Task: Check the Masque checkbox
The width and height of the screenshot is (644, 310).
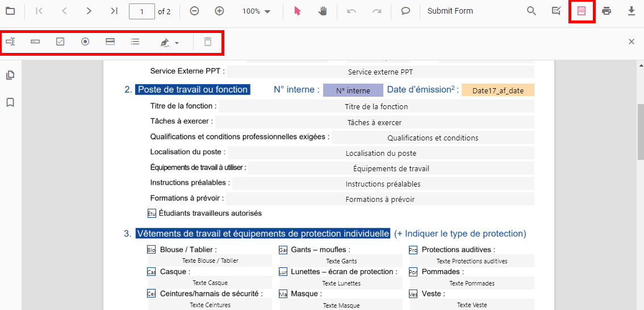Action: (283, 294)
